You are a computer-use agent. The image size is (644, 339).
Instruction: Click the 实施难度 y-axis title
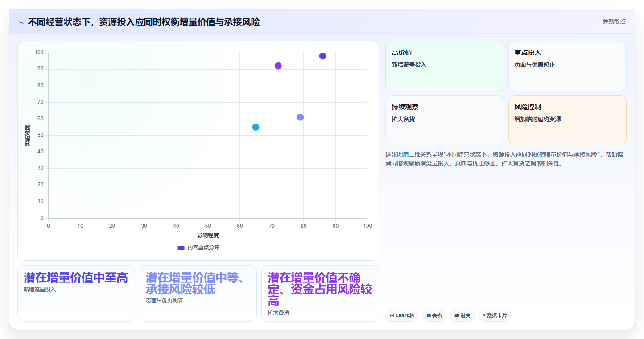tap(27, 136)
